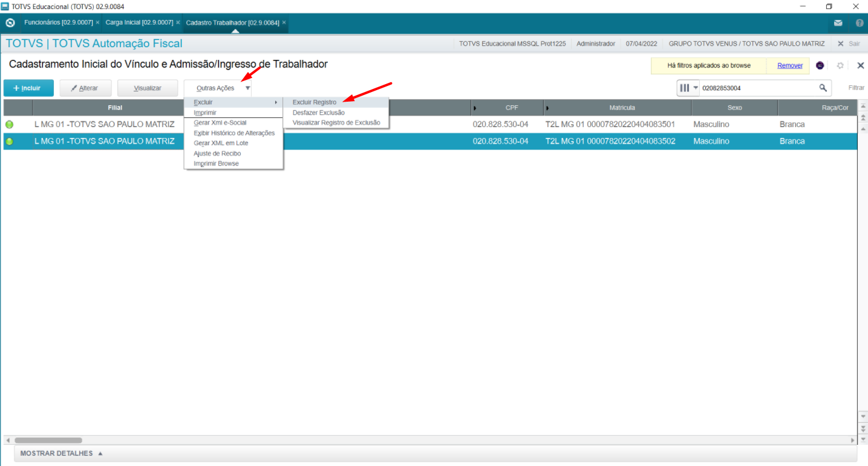Select matricula cell ending 083501
This screenshot has width=868, height=466.
tap(610, 125)
